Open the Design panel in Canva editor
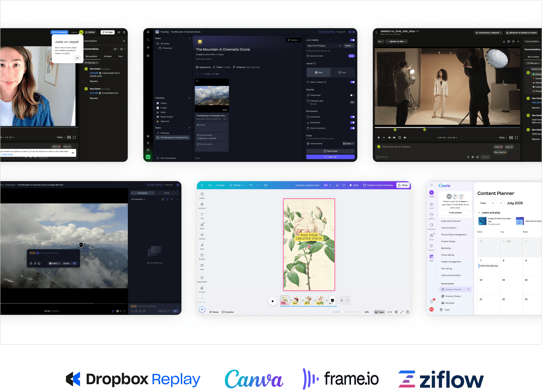 click(202, 195)
